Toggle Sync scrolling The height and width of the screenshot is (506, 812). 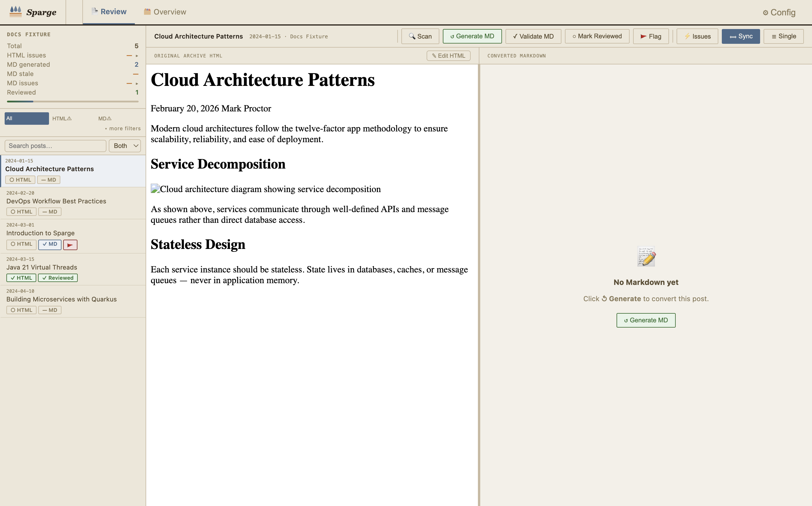tap(741, 36)
